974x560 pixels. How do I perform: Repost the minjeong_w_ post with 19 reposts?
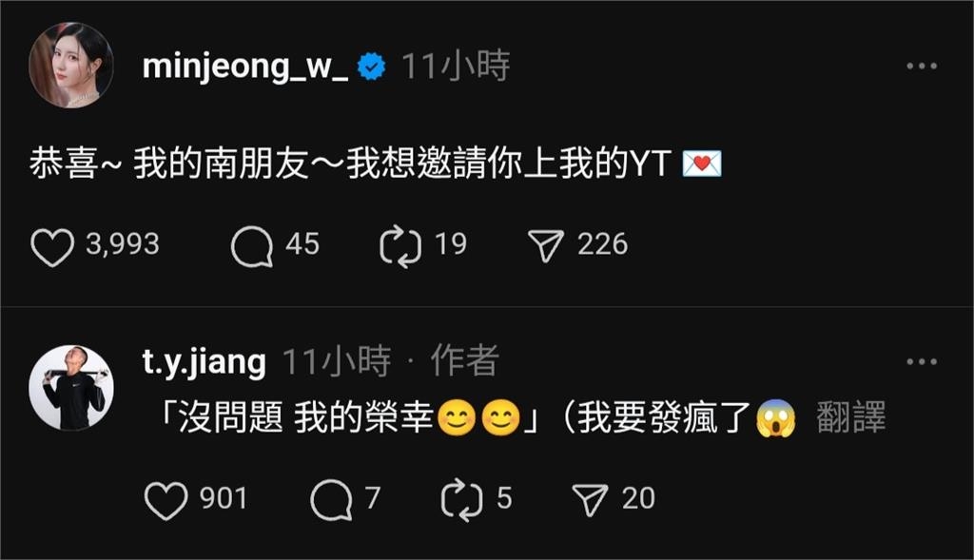click(400, 246)
